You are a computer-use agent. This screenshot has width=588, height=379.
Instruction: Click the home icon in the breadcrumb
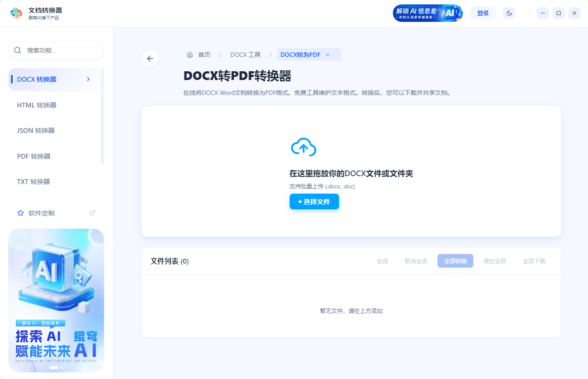[x=190, y=54]
